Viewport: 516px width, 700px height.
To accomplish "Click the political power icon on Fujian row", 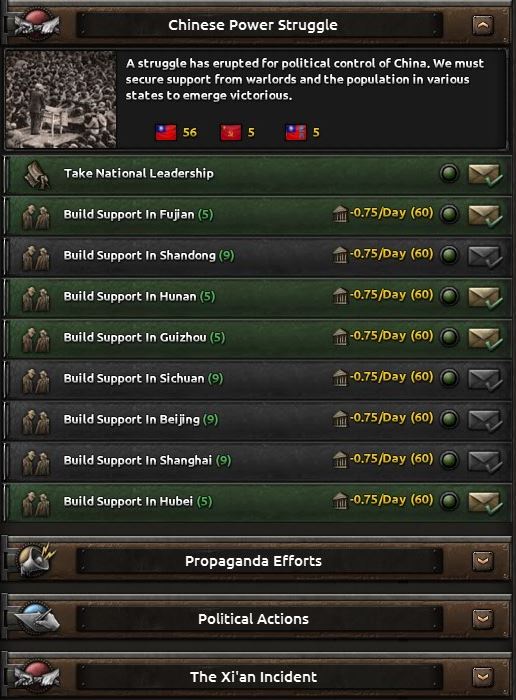I will 340,214.
